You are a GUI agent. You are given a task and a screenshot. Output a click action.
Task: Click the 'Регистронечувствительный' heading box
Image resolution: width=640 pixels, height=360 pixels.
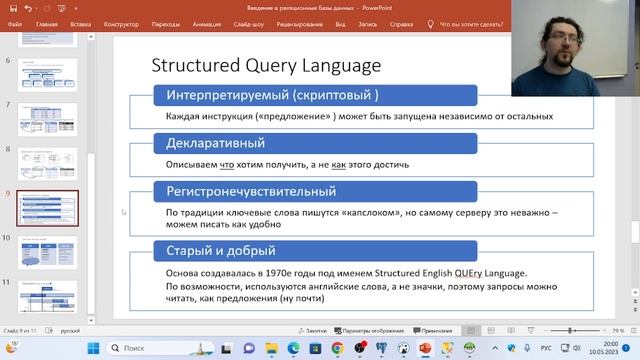[315, 191]
